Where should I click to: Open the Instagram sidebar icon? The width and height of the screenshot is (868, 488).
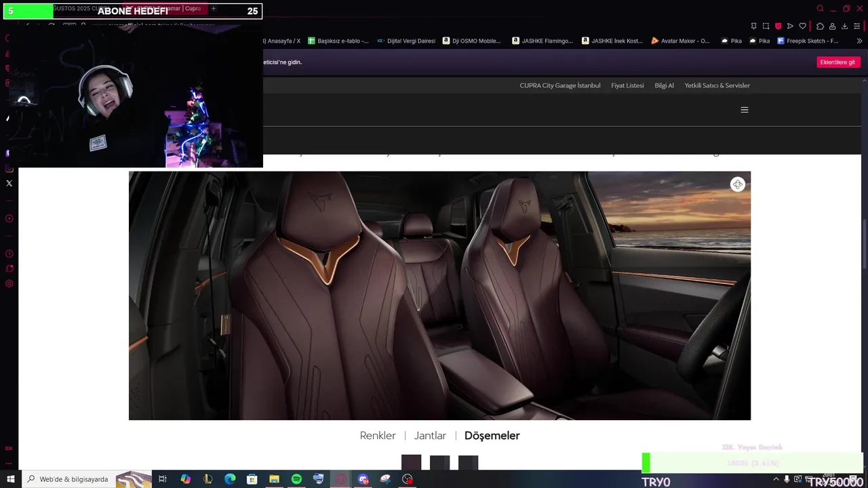point(9,168)
